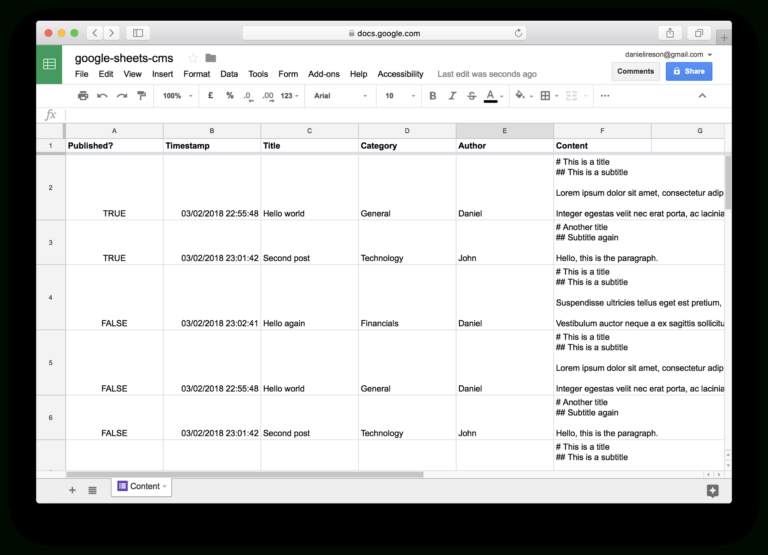Pick a text color from the underlined A
Viewport: 768px width, 555px height.
491,96
